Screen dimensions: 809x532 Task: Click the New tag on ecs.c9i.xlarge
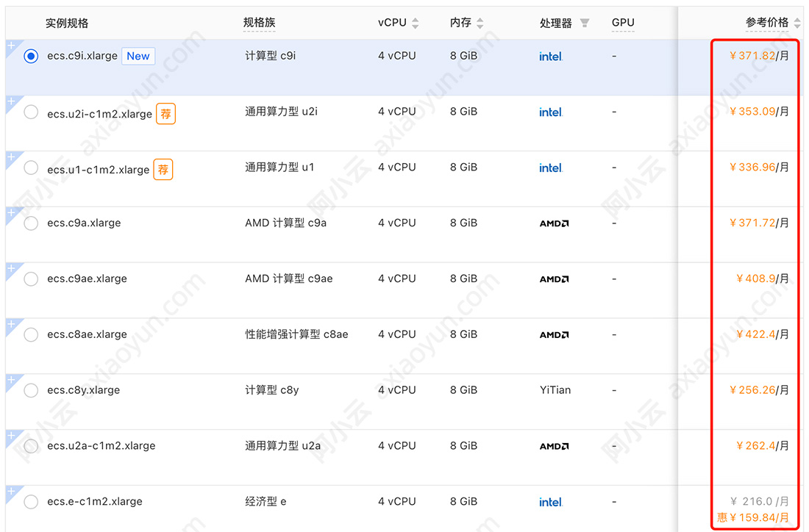138,56
